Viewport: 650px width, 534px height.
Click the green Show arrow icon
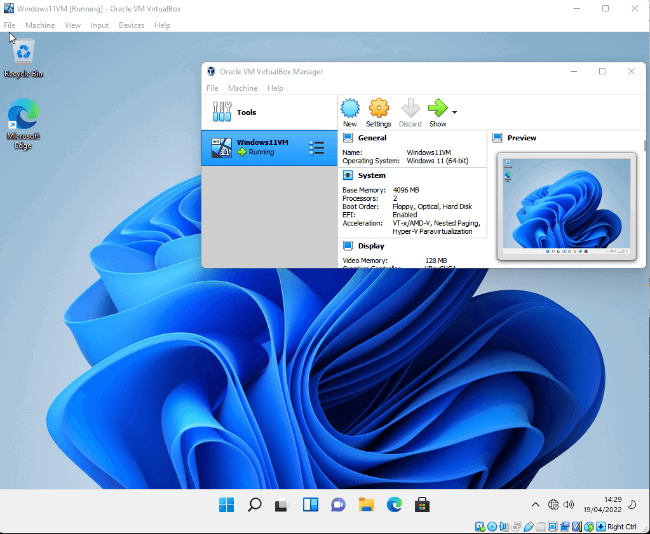437,108
